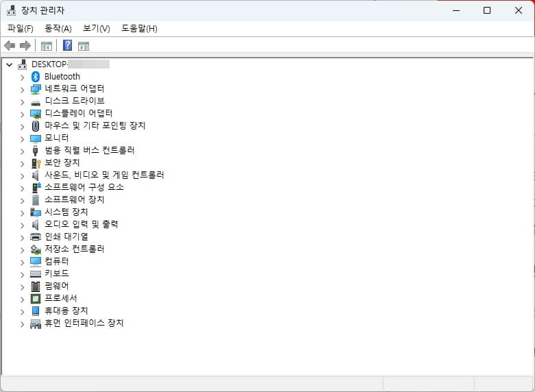Expand the 프로세서 category
Screen dimensions: 535x392
coord(22,299)
